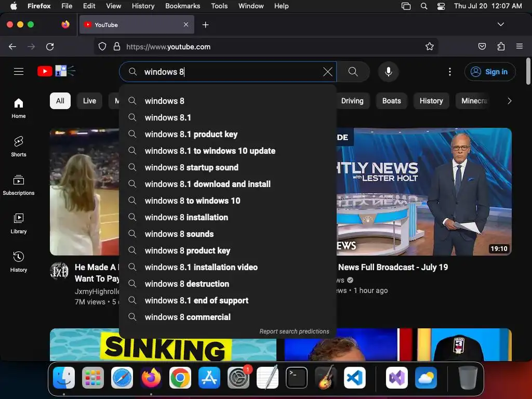This screenshot has width=532, height=399.
Task: Select the All filter chip
Action: pos(60,101)
